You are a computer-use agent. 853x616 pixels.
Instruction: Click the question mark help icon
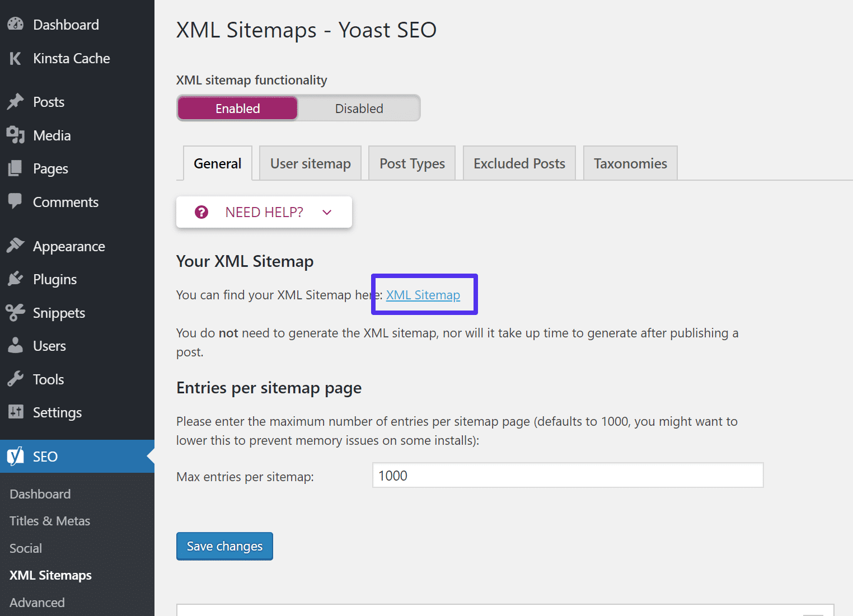[201, 212]
